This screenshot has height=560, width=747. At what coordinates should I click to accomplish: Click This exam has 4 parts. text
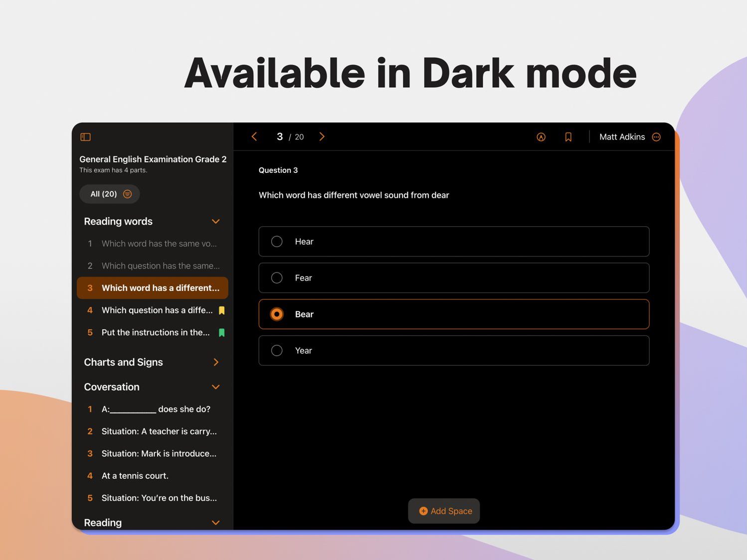click(113, 170)
